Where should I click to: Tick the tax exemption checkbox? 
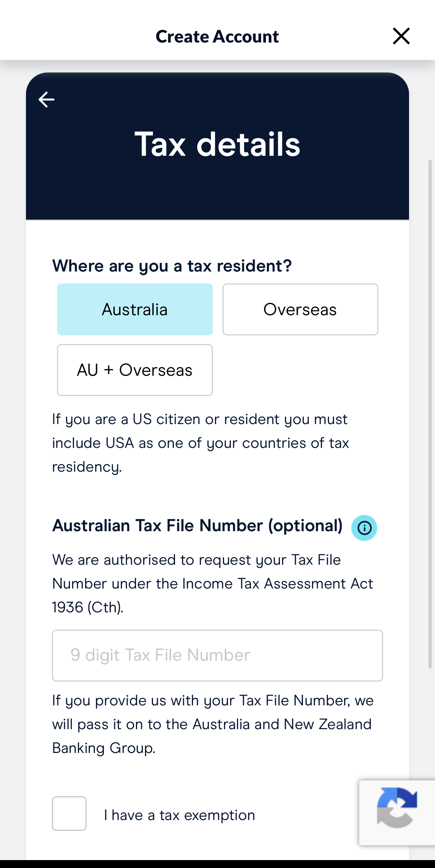[x=69, y=814]
